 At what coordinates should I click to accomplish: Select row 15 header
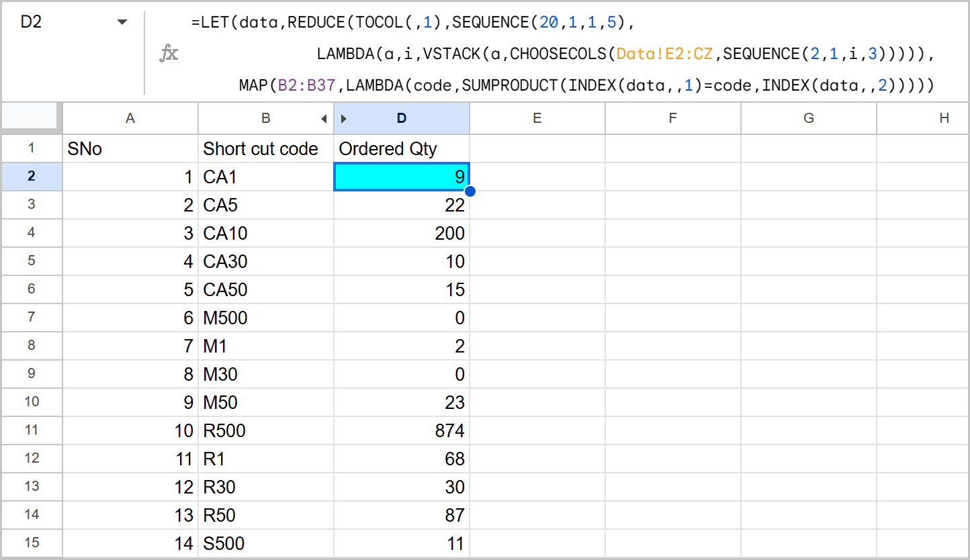point(32,543)
